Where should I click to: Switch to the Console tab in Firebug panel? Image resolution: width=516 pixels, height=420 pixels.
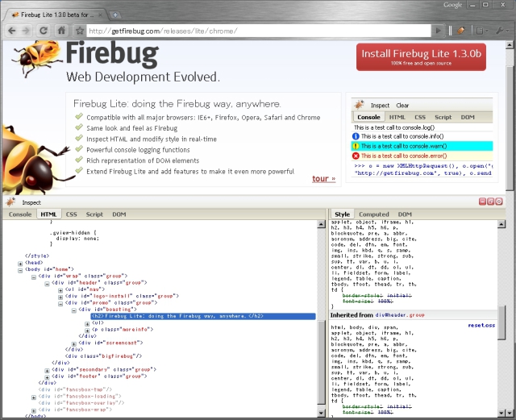tap(20, 214)
